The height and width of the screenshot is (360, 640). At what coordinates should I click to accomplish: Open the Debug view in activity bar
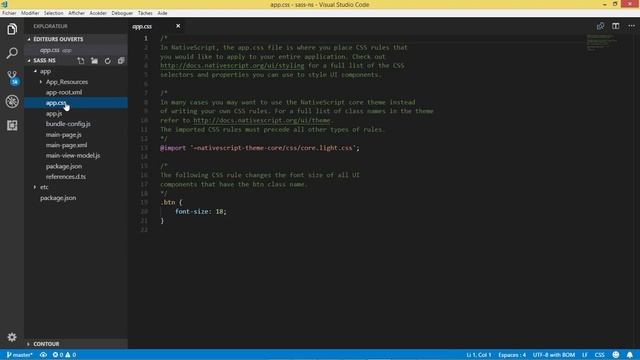coord(12,101)
